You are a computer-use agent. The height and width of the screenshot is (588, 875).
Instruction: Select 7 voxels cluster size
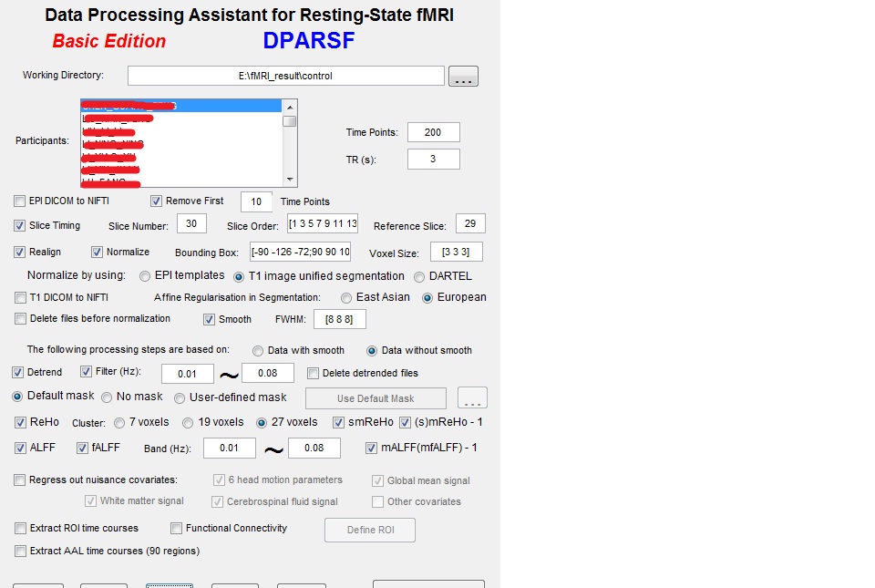[119, 423]
